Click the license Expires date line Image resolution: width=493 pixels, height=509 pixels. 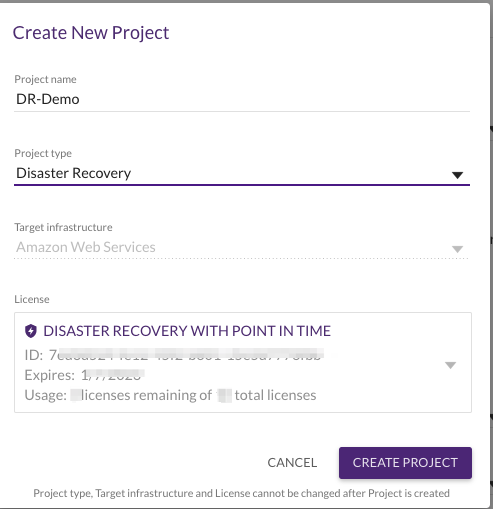pos(84,375)
